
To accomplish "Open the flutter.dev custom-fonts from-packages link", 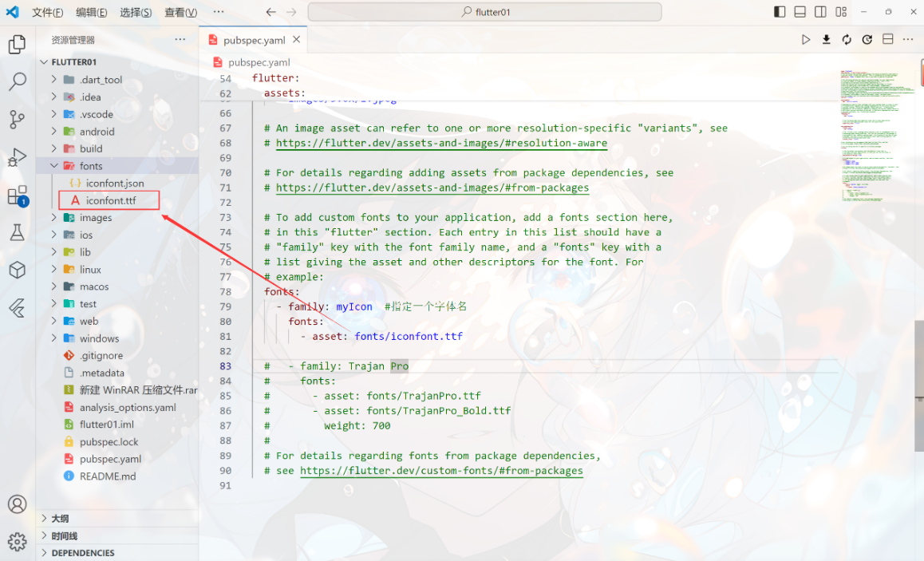I will coord(441,471).
